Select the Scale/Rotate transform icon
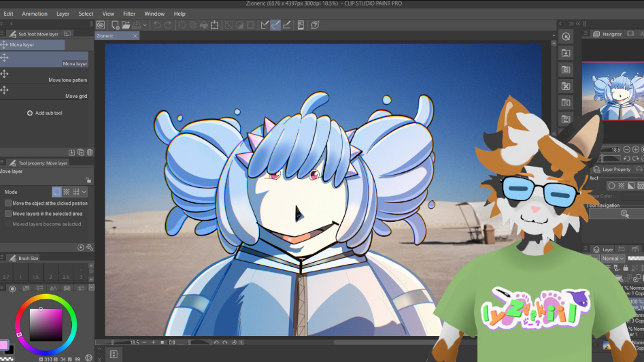The image size is (644, 362). click(215, 25)
